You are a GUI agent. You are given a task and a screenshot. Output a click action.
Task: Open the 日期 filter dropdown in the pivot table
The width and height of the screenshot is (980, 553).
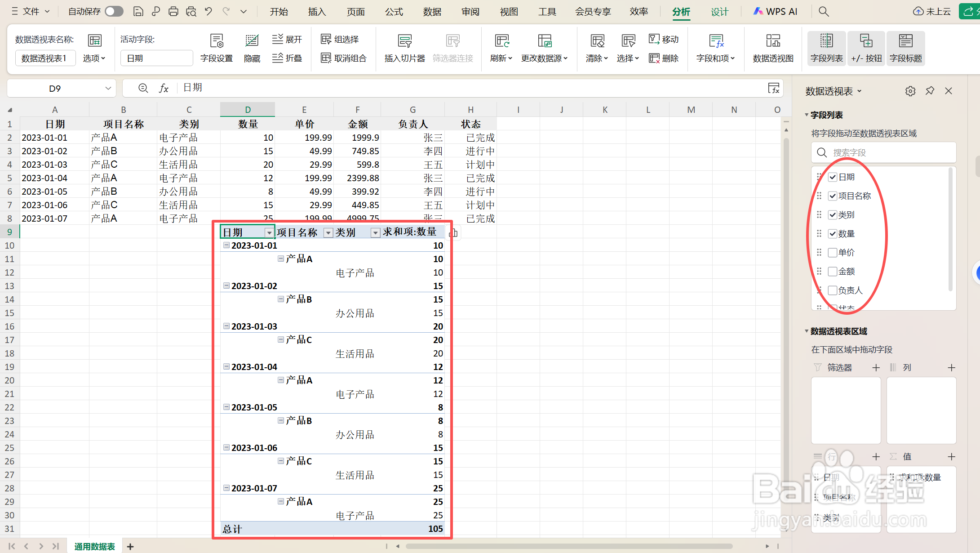point(269,233)
